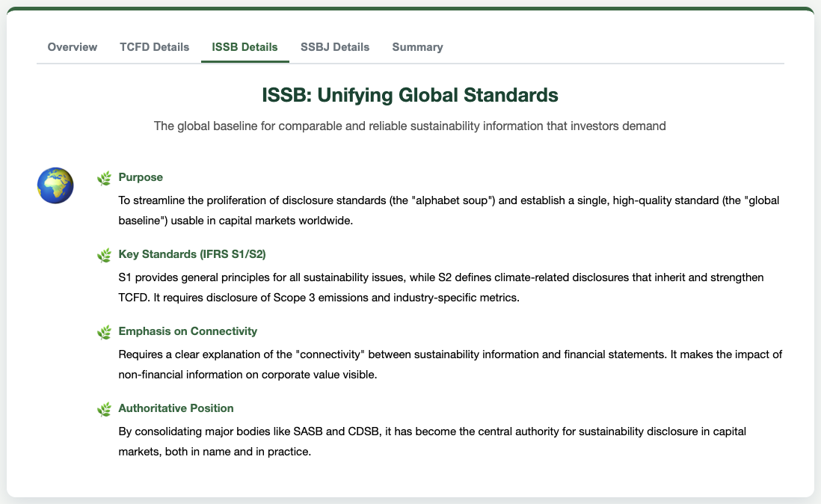This screenshot has height=504, width=821.
Task: Click the Key Standards (IFRS S1/S2) heading
Action: tap(192, 253)
